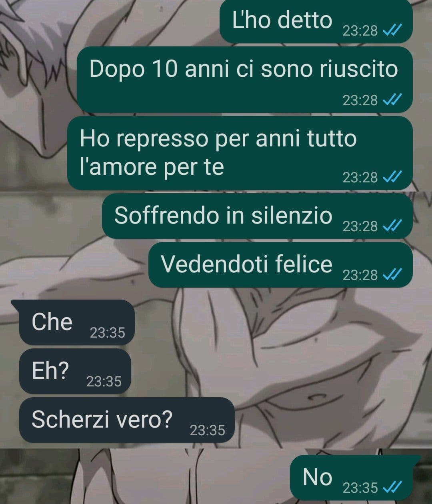Click the 23:35 timestamp on 'Che'

[x=107, y=333]
